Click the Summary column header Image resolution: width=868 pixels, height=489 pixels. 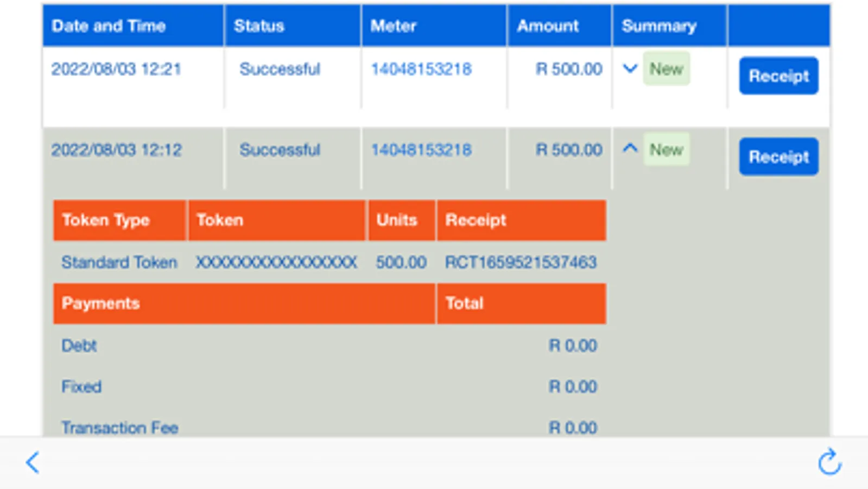659,26
